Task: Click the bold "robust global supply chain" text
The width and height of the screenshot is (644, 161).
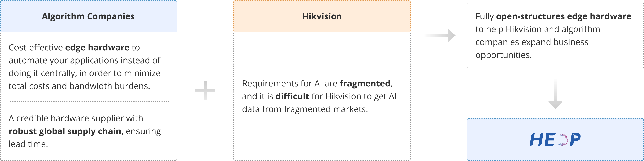Action: tap(65, 131)
